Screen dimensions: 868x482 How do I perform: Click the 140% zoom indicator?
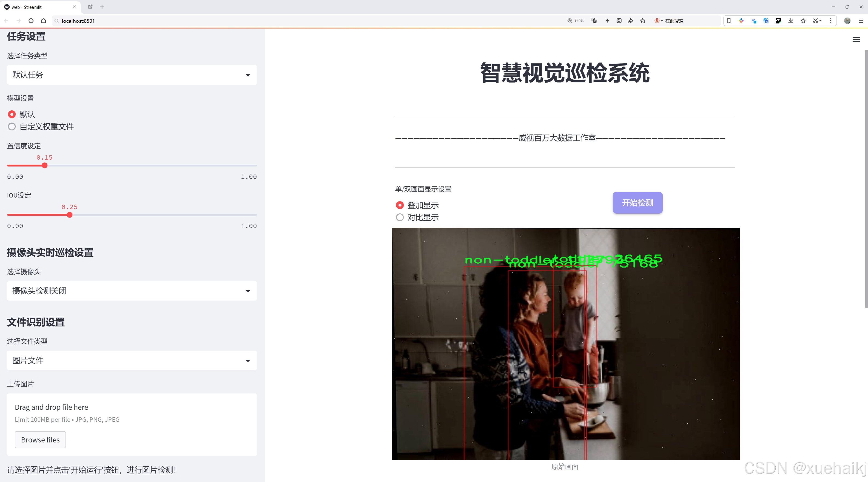click(x=575, y=21)
